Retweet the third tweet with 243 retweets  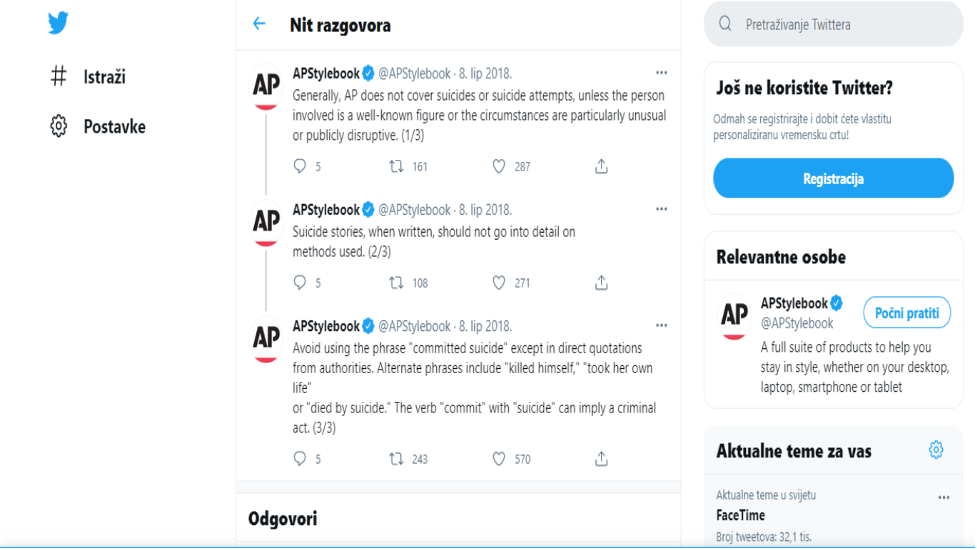[x=396, y=459]
